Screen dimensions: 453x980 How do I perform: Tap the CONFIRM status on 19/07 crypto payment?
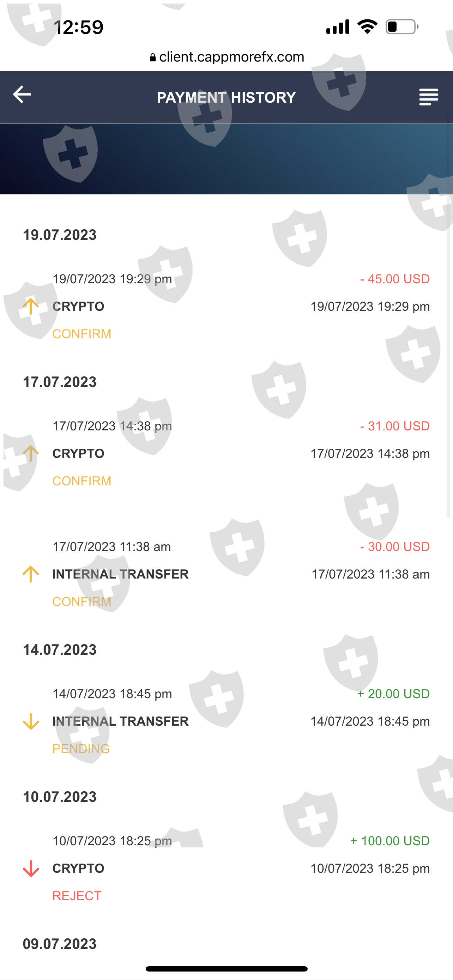click(82, 334)
